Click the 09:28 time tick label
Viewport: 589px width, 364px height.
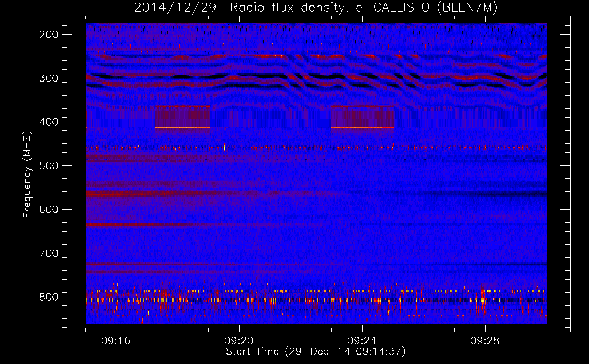485,341
